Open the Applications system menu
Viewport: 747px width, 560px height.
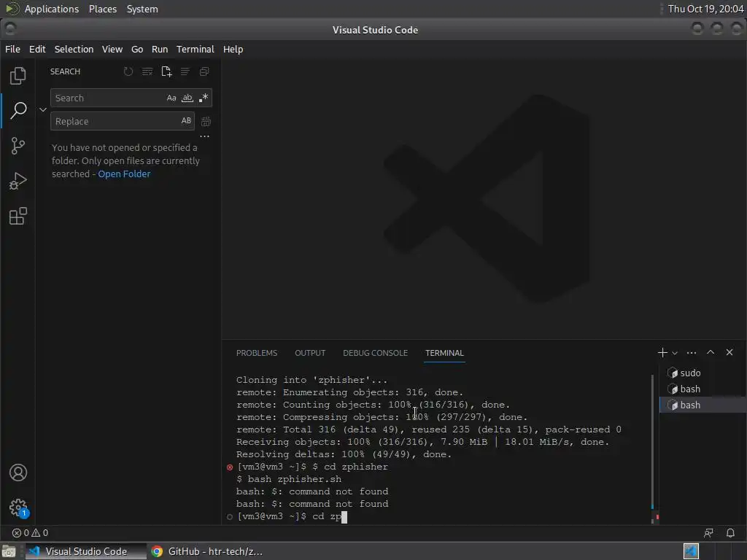click(52, 9)
